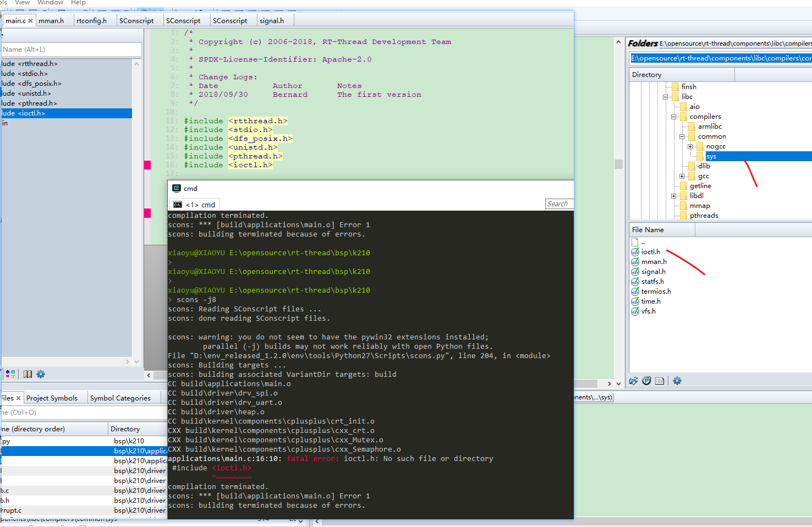Click the cmd terminal icon in the panel header
Image resolution: width=812 pixels, height=527 pixels.
177,188
